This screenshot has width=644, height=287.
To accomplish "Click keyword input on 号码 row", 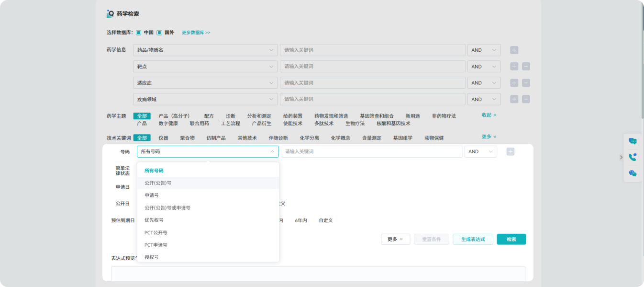I will coord(372,151).
